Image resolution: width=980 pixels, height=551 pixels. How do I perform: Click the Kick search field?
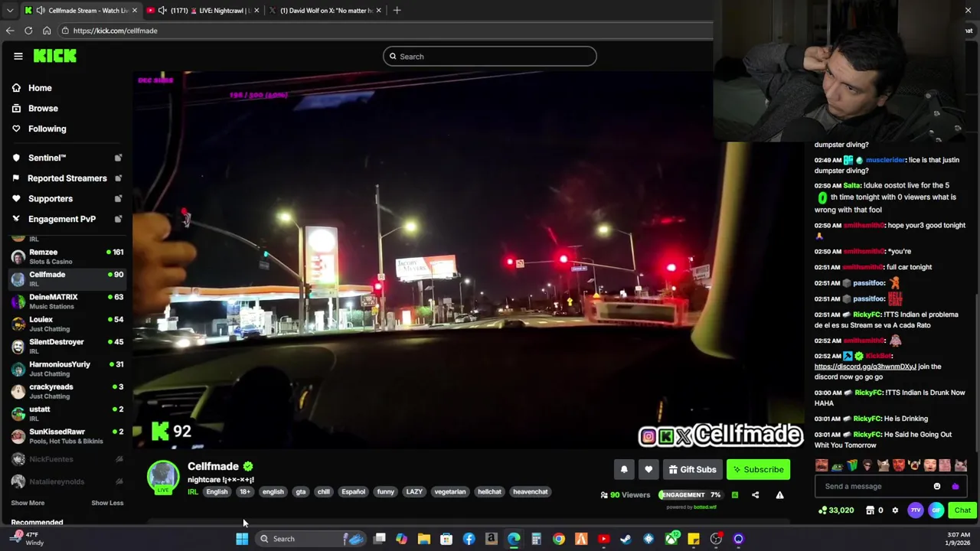click(x=490, y=57)
